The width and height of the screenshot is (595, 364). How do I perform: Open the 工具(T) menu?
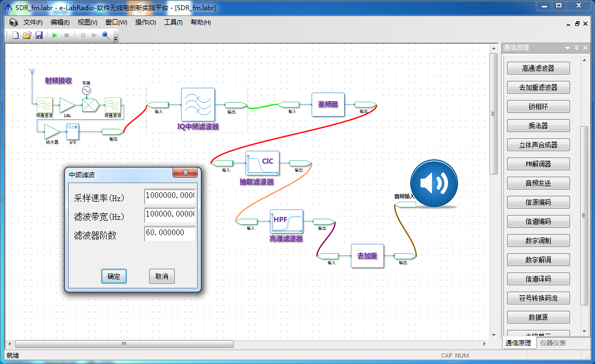[x=173, y=22]
